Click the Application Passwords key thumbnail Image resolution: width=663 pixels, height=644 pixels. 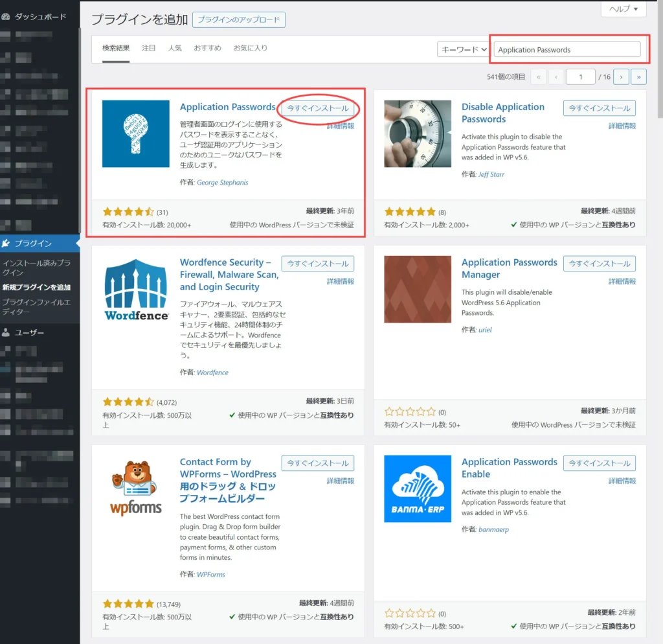(135, 134)
